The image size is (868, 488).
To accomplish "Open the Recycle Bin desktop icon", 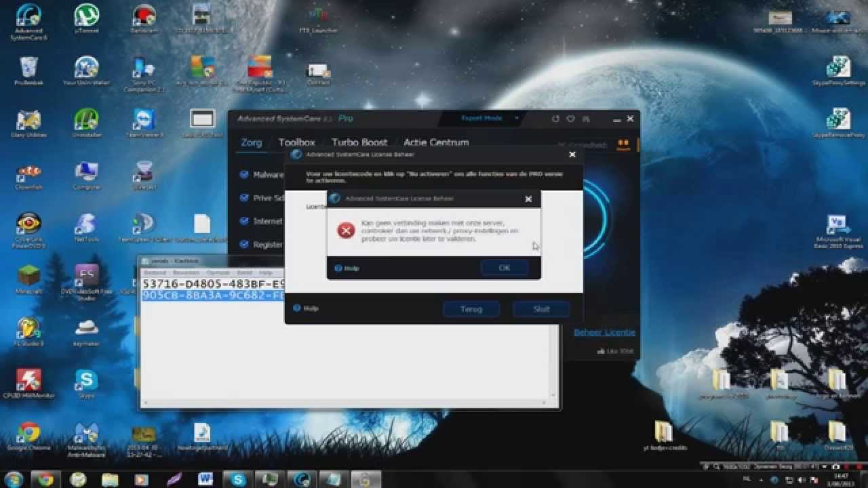I will point(28,72).
